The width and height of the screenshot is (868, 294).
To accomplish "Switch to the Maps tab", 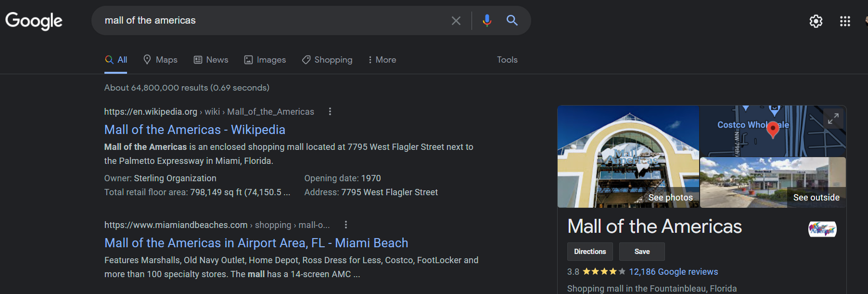I will [x=161, y=60].
